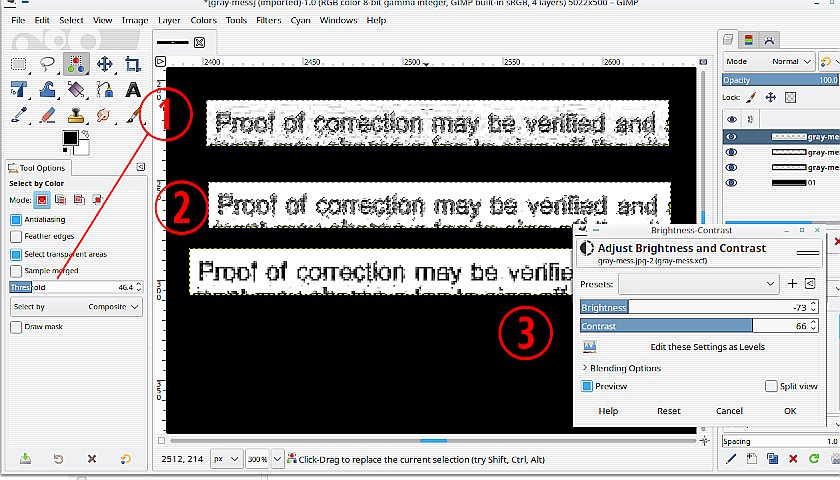Open tool options tab configuration menu
This screenshot has height=480, width=840.
pyautogui.click(x=140, y=167)
